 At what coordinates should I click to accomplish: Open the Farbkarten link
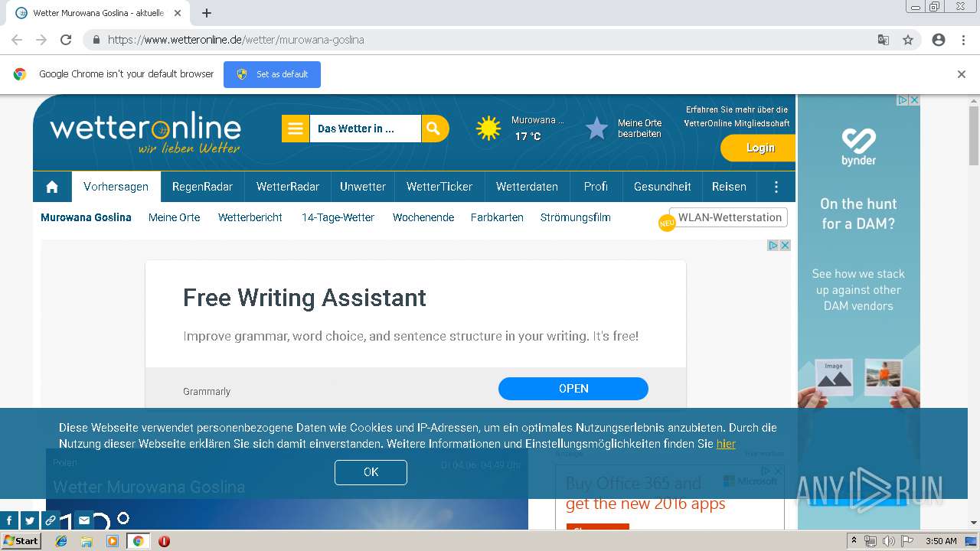click(x=497, y=217)
